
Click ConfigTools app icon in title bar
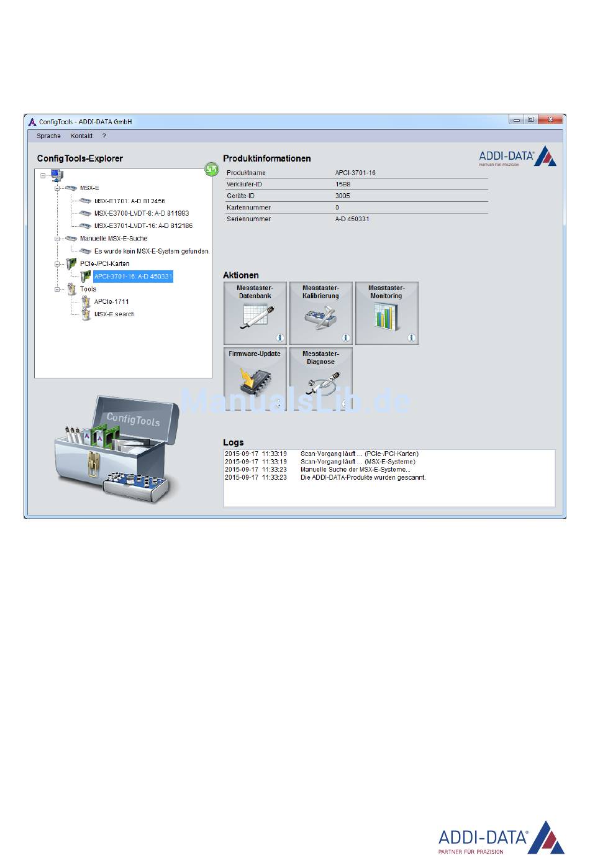(32, 122)
